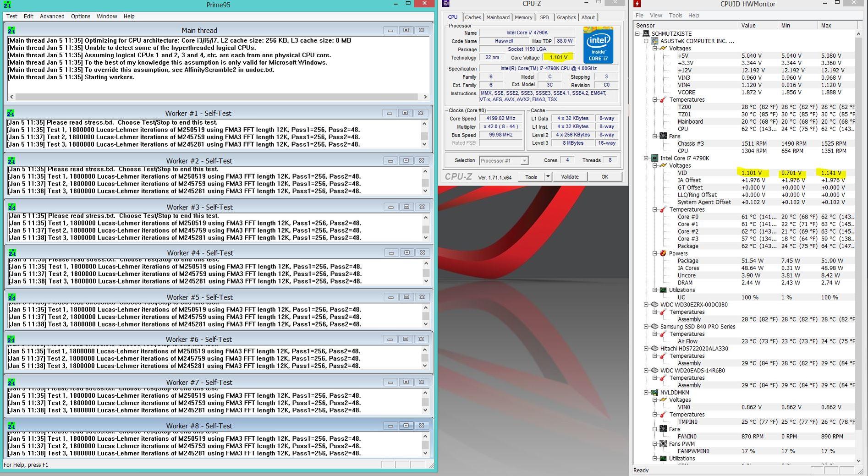Switch to the SPD tab in CPU-Z
Screen dimensions: 868x476
[x=544, y=17]
